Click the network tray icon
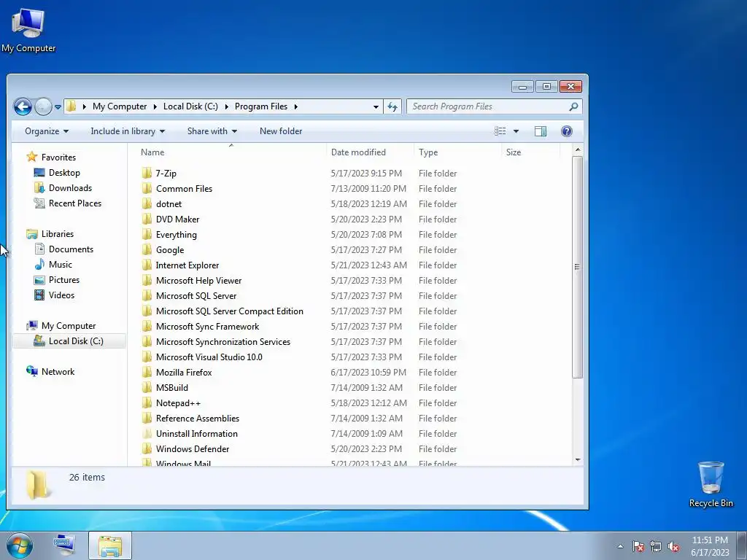 point(656,547)
